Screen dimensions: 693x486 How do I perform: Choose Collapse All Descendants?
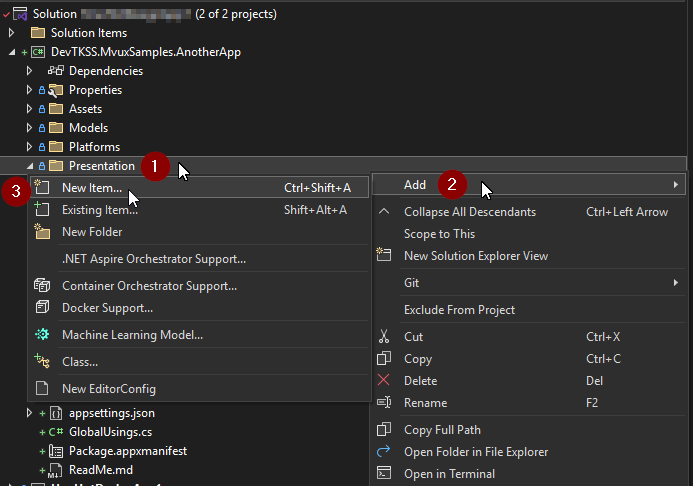(x=529, y=212)
